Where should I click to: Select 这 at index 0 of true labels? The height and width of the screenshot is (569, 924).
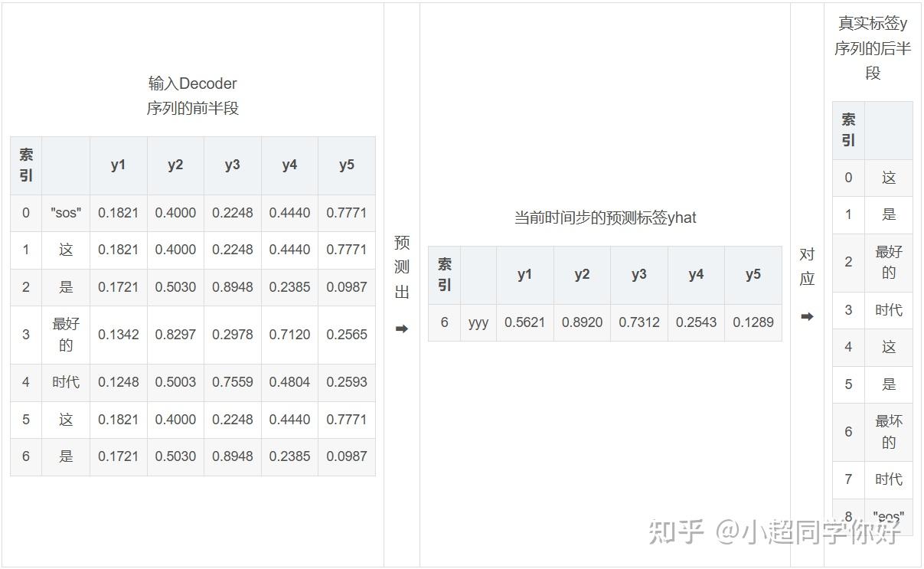pyautogui.click(x=889, y=178)
